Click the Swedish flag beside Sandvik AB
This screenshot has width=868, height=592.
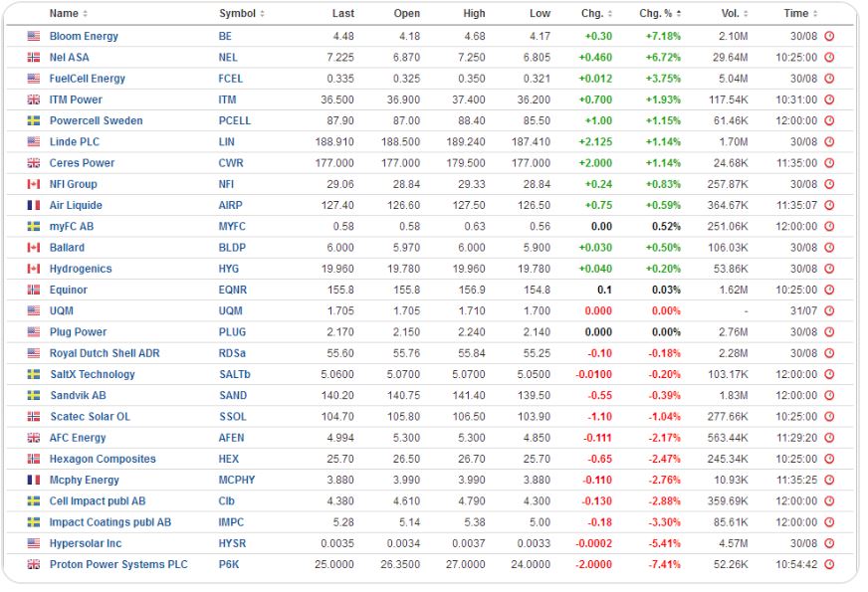pos(34,396)
